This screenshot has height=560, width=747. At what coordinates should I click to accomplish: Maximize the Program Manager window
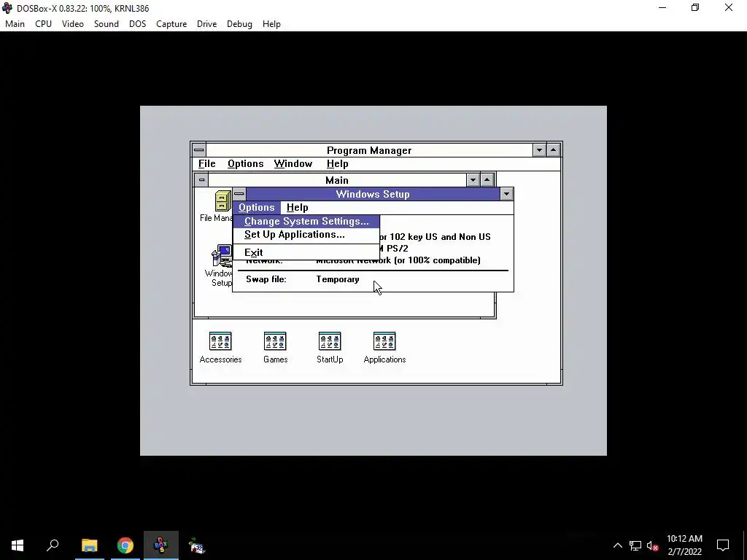[553, 150]
